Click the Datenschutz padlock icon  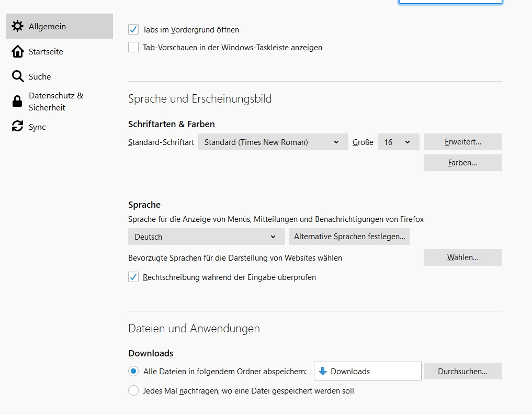point(17,102)
